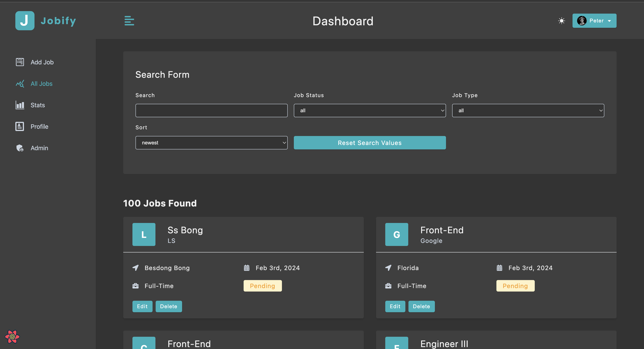
Task: Focus the Search text field
Action: (211, 110)
